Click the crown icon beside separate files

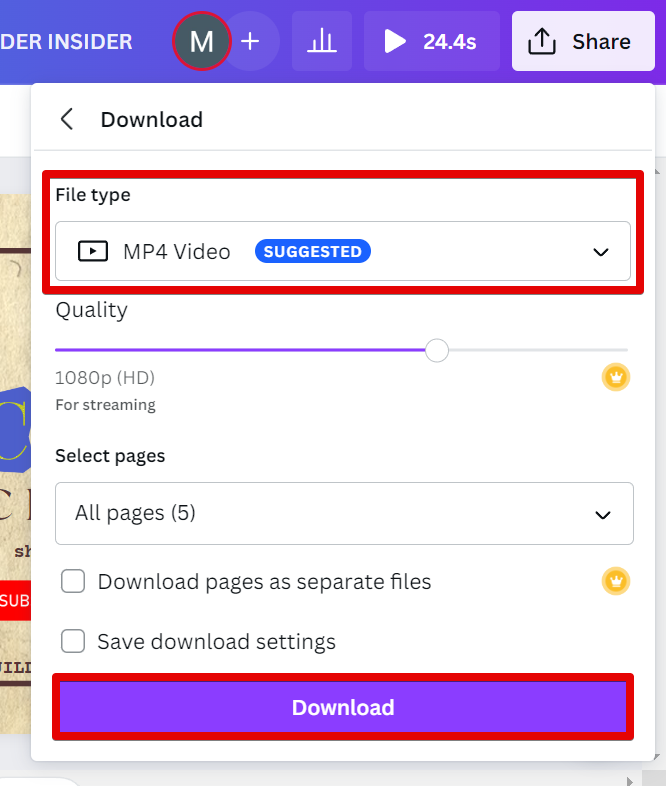coord(616,581)
